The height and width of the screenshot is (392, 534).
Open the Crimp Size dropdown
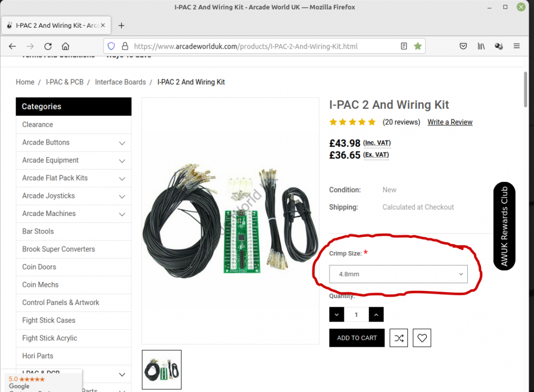[x=398, y=274]
